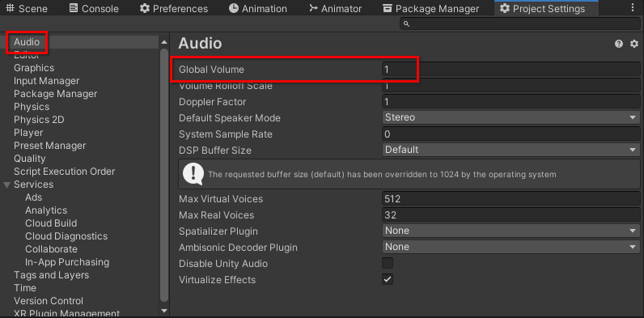The width and height of the screenshot is (644, 318).
Task: Select Ads under Services
Action: pos(34,197)
